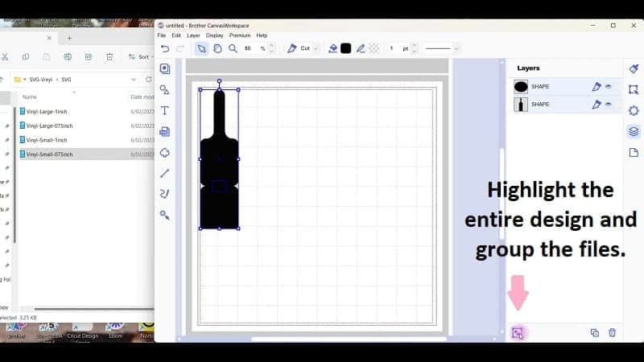644x362 pixels.
Task: Toggle visibility of the bottle SHAPE layer
Action: [609, 105]
